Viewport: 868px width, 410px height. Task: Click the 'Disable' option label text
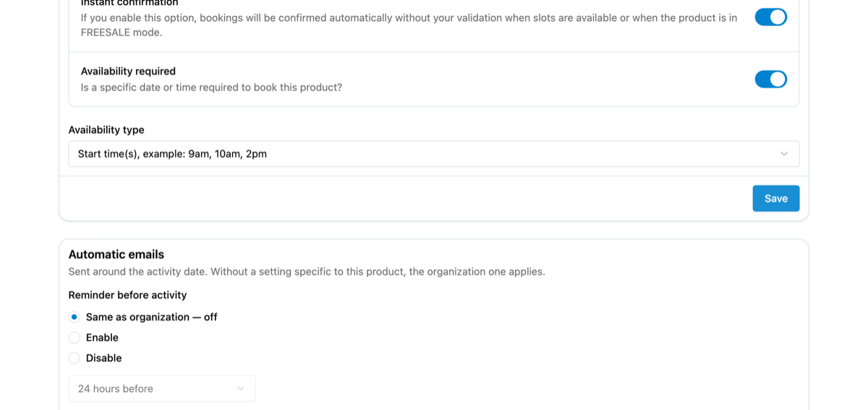[103, 358]
